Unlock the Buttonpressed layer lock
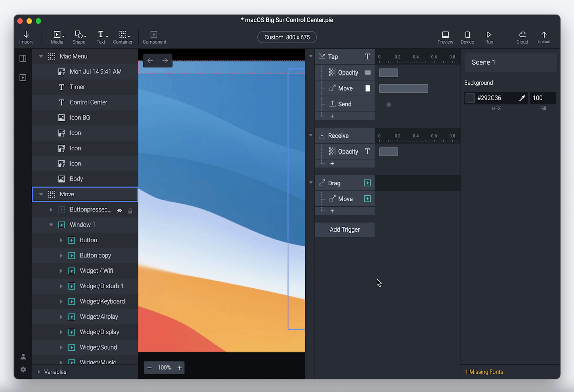This screenshot has width=574, height=392. 130,211
